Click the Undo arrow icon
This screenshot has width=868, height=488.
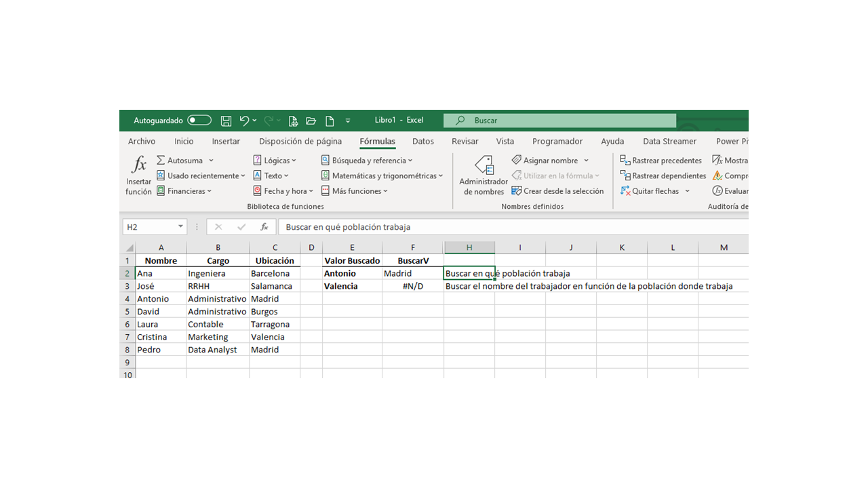pyautogui.click(x=244, y=121)
